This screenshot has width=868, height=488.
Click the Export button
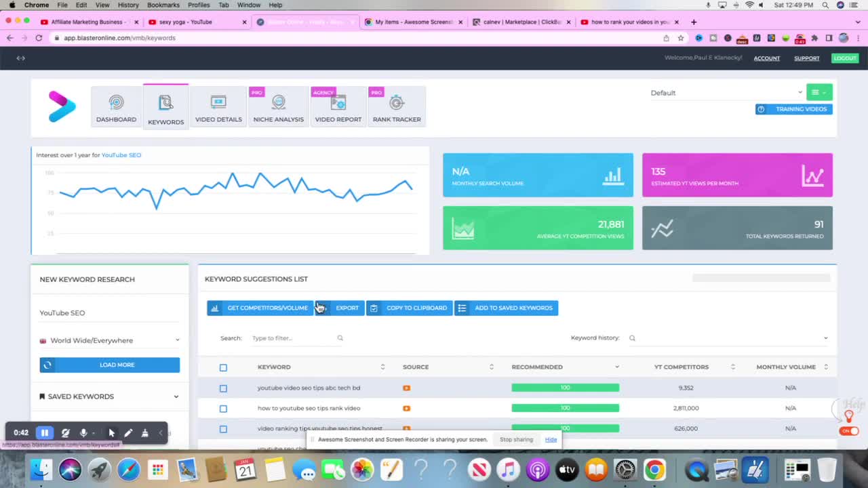coord(340,308)
